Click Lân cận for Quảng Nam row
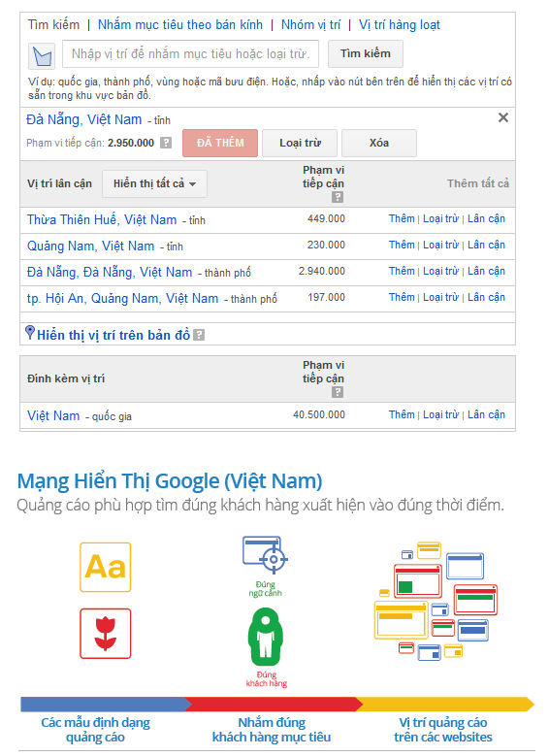The width and height of the screenshot is (549, 756). click(486, 245)
